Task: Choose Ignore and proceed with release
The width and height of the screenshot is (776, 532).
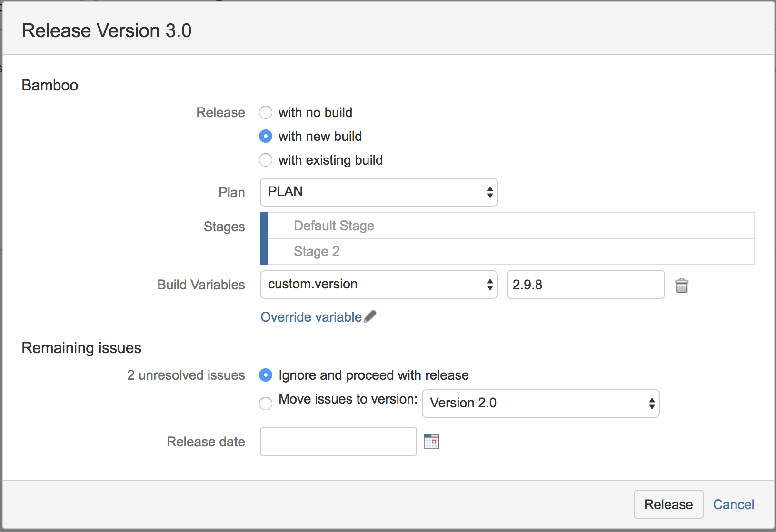Action: click(266, 375)
